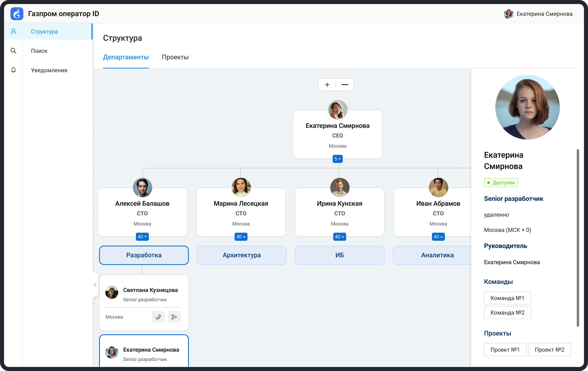This screenshot has width=588, height=371.
Task: Click Алексей Балашов's avatar photo
Action: pyautogui.click(x=142, y=187)
